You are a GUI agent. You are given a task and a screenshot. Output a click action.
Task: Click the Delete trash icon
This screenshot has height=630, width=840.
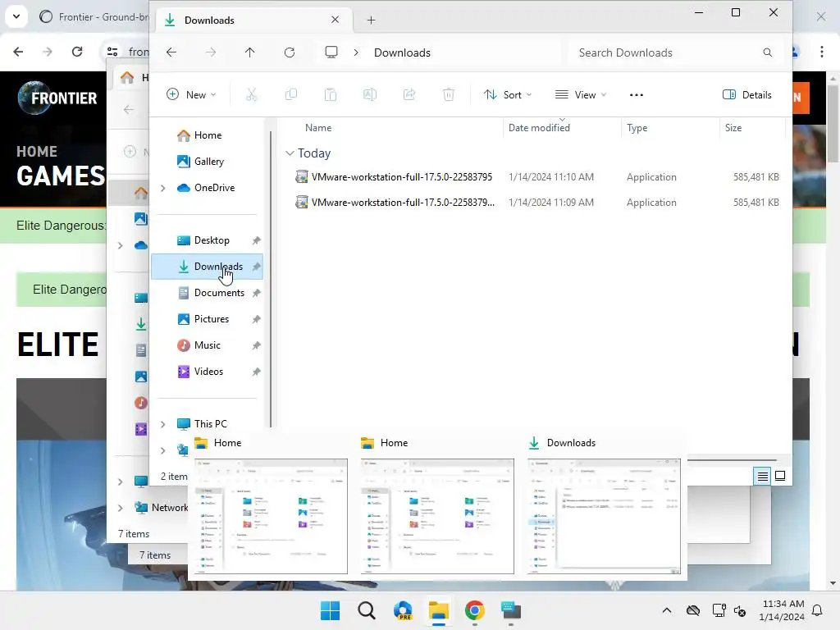coord(449,95)
